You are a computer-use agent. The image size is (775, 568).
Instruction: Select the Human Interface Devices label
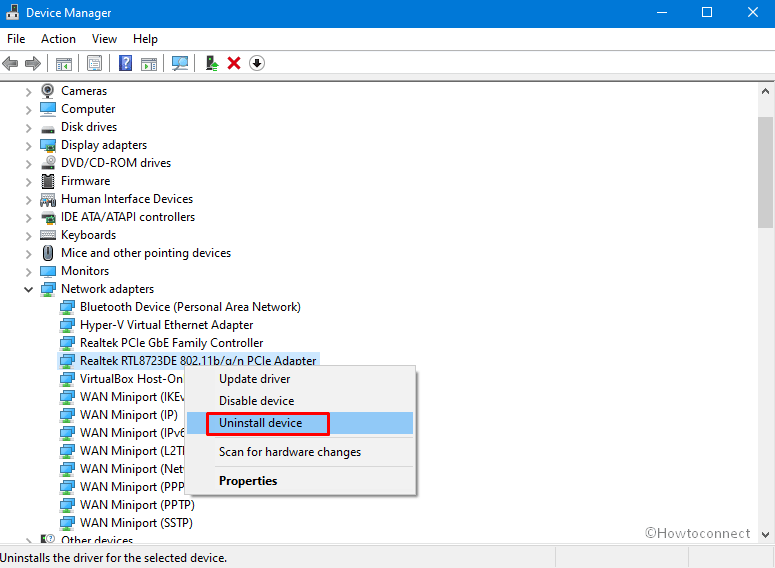pyautogui.click(x=127, y=199)
